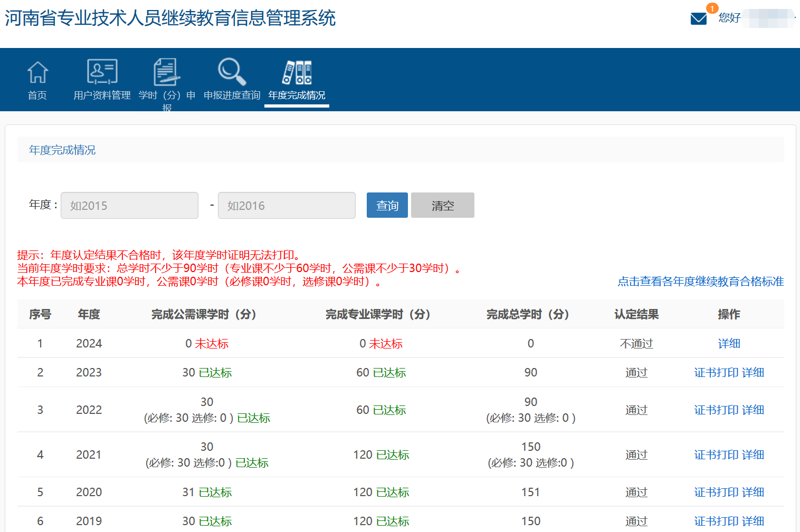Click the end year field 如2016

[287, 205]
